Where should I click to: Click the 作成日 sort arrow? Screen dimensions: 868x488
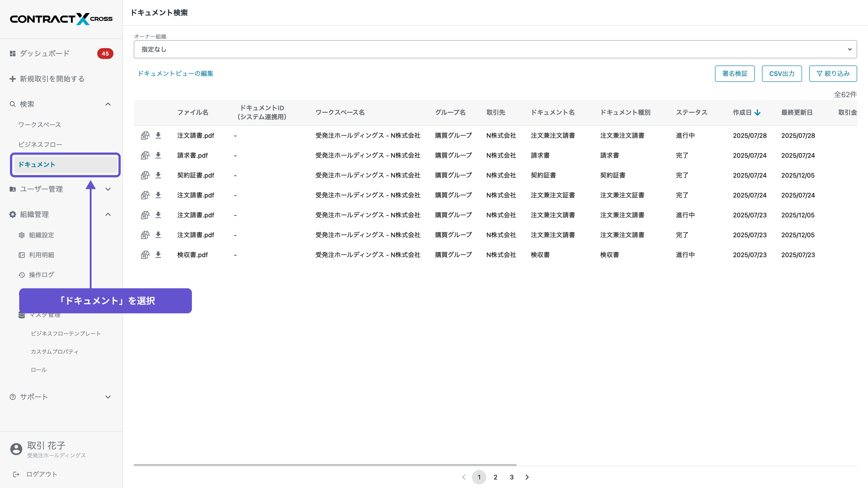[757, 113]
